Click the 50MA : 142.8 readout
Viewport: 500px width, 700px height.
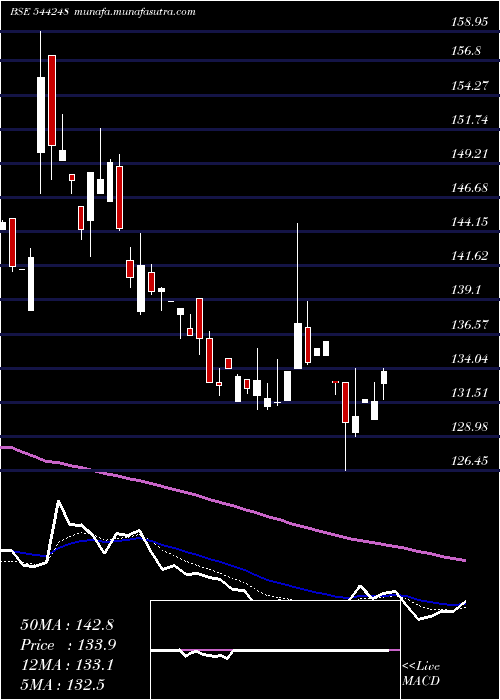tap(67, 624)
